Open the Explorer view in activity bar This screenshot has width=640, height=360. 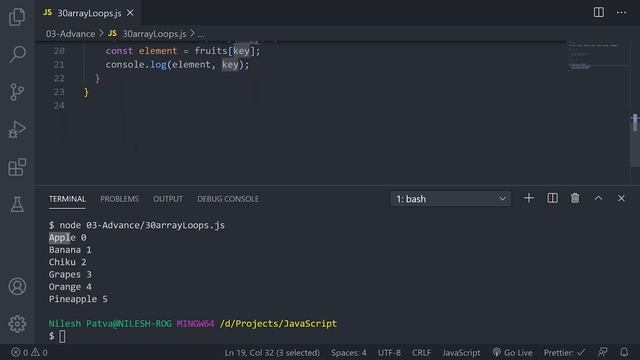(x=17, y=16)
